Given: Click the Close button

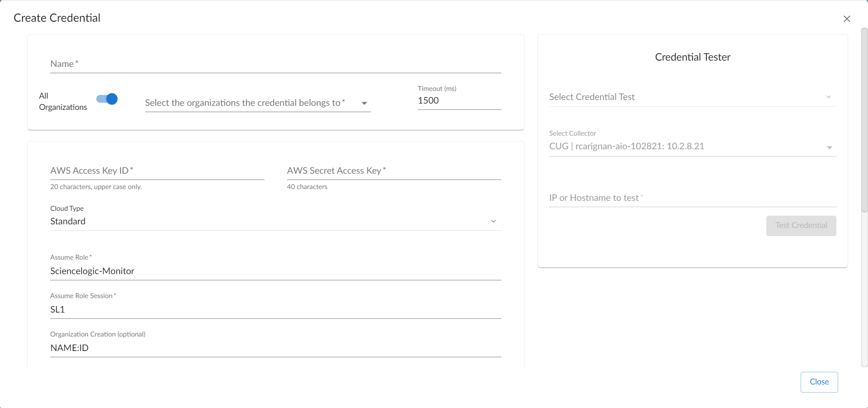Looking at the screenshot, I should pyautogui.click(x=819, y=382).
